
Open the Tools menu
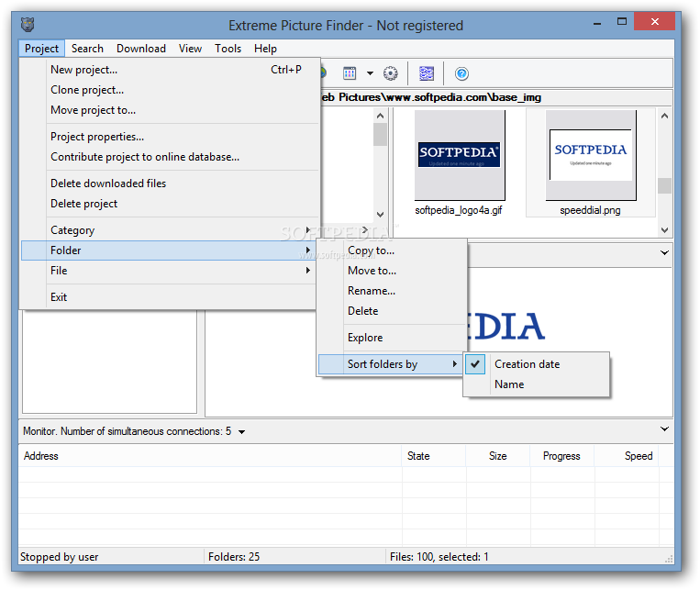pos(228,49)
